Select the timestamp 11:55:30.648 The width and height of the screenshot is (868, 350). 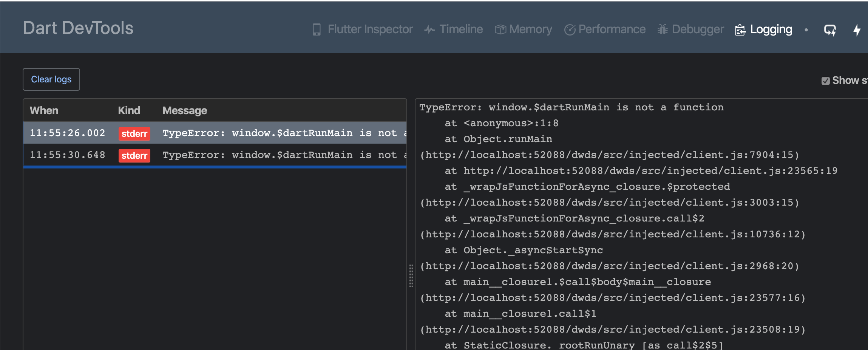(x=68, y=155)
